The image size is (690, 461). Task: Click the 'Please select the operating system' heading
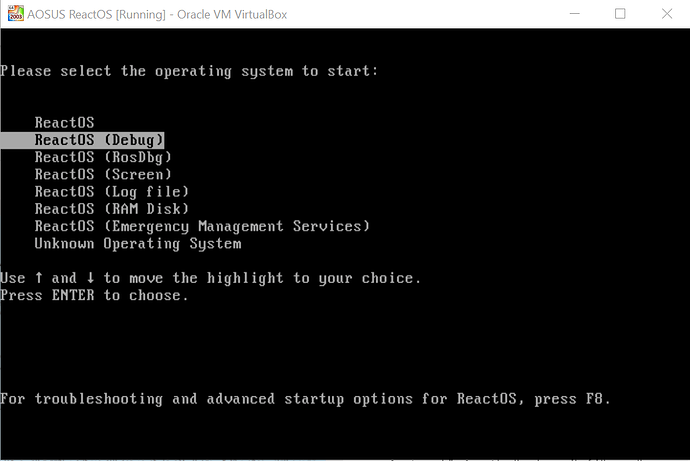[188, 71]
